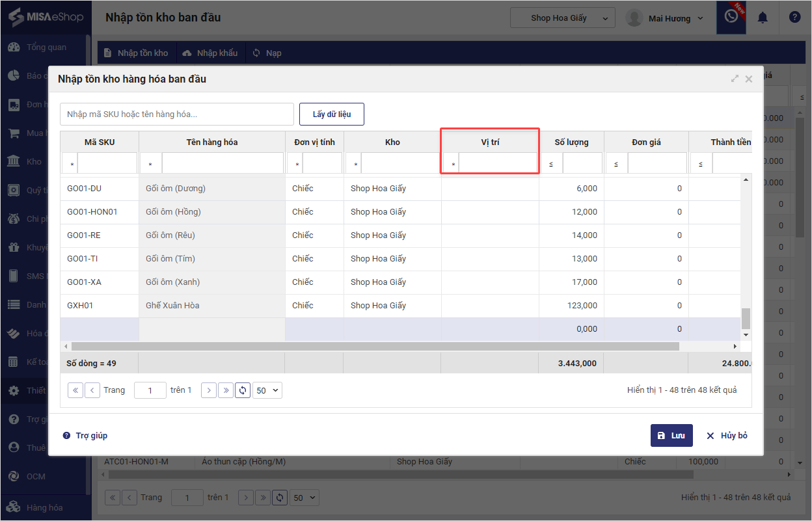The height and width of the screenshot is (521, 812).
Task: Click the GO01-RE SKU cell
Action: (x=100, y=235)
